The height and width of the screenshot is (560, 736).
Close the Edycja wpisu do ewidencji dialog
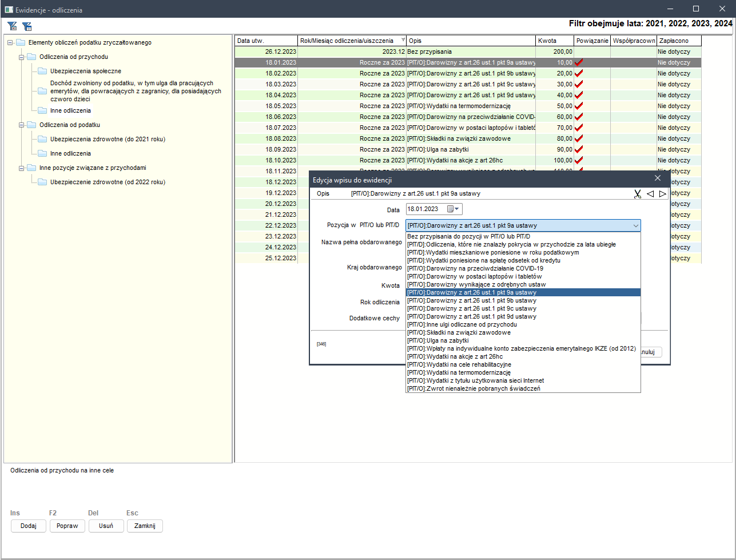pyautogui.click(x=658, y=178)
